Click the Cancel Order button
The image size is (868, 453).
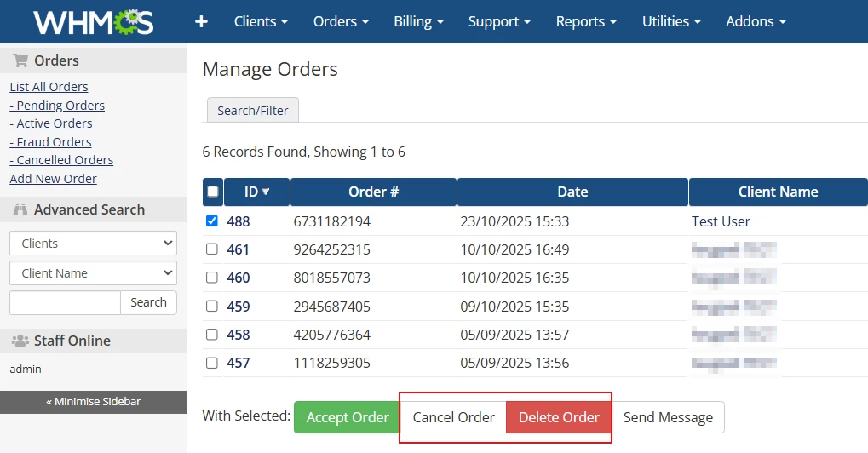point(453,417)
